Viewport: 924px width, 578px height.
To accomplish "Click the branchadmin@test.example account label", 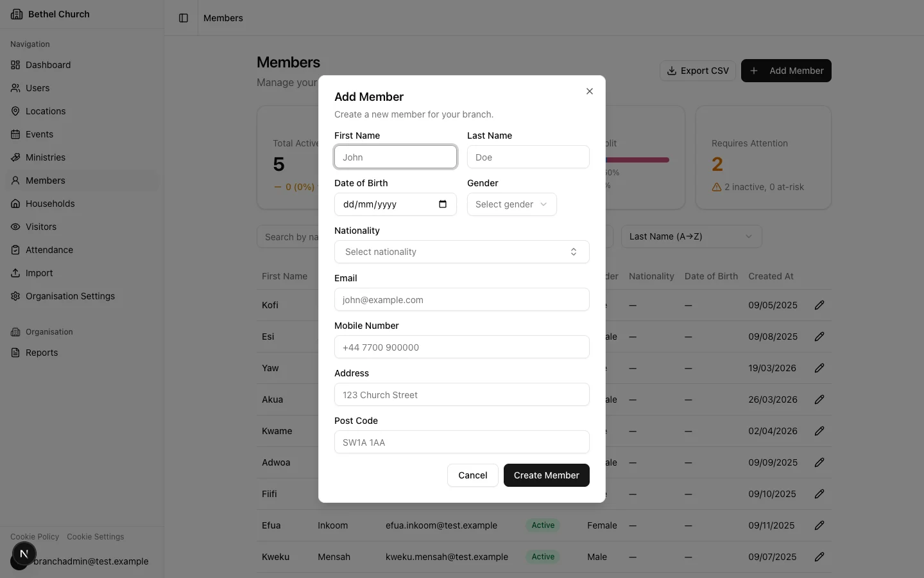I will (x=91, y=561).
